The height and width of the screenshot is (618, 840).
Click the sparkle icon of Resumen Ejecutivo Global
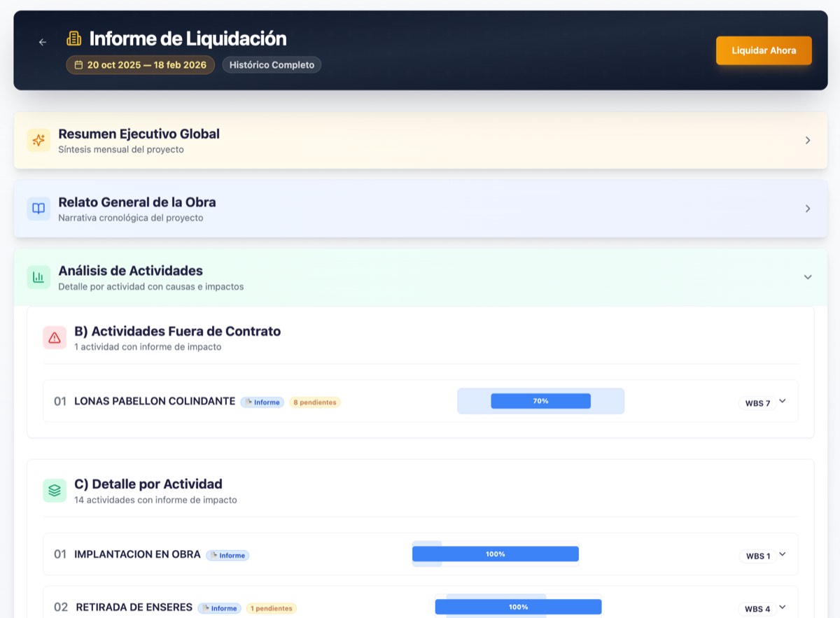click(x=38, y=140)
